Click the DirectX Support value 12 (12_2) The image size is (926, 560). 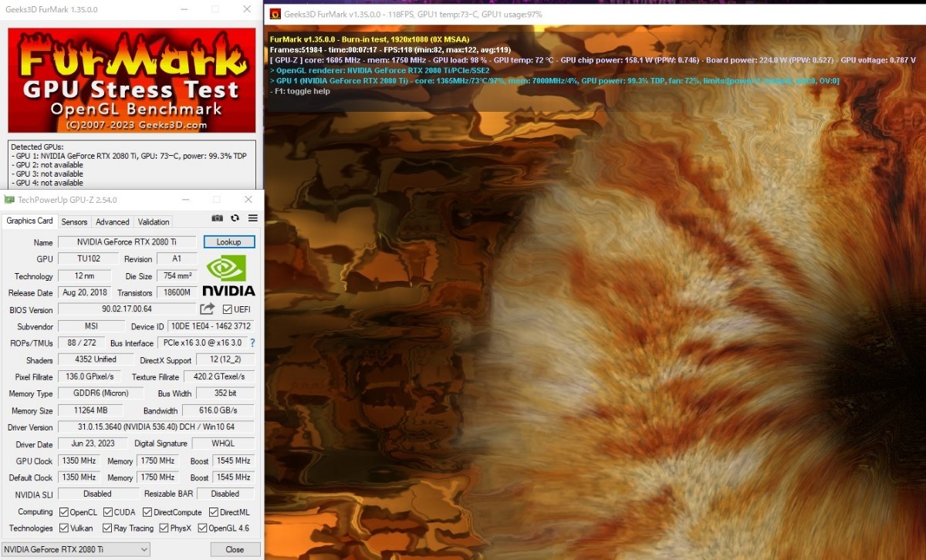(225, 359)
